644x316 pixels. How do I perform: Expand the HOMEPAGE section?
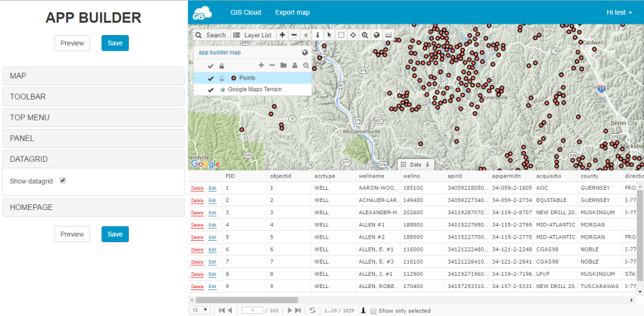coord(93,207)
